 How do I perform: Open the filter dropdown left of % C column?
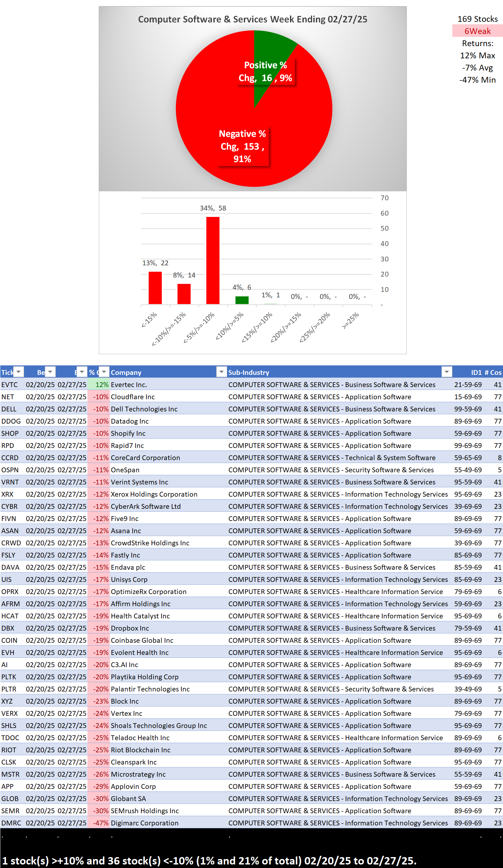click(x=82, y=372)
